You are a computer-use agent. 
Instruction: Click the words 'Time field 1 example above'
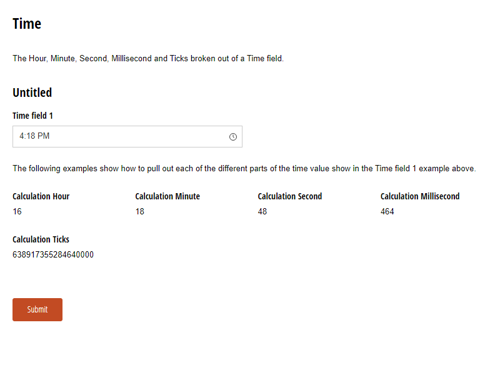[425, 168]
